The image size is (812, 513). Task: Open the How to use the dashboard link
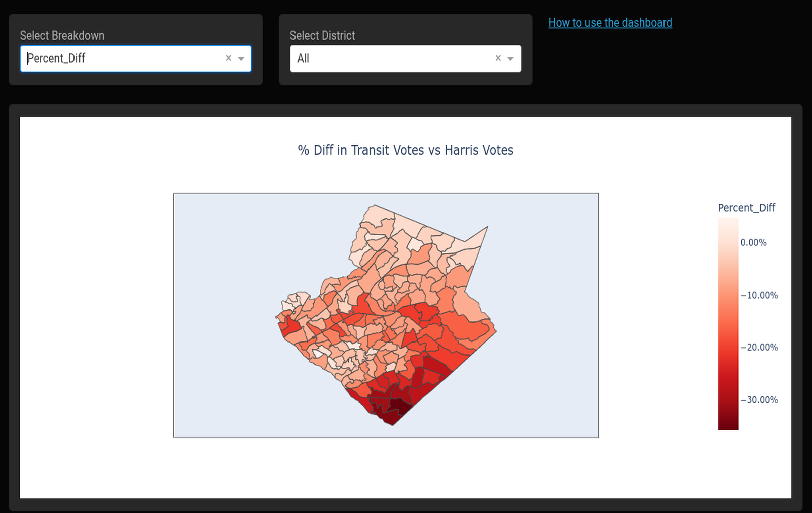(x=610, y=23)
